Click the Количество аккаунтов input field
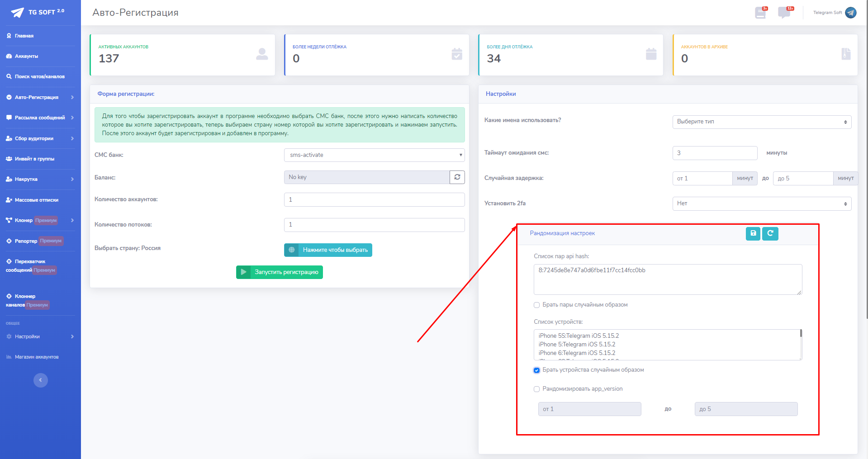Image resolution: width=868 pixels, height=459 pixels. (x=374, y=200)
